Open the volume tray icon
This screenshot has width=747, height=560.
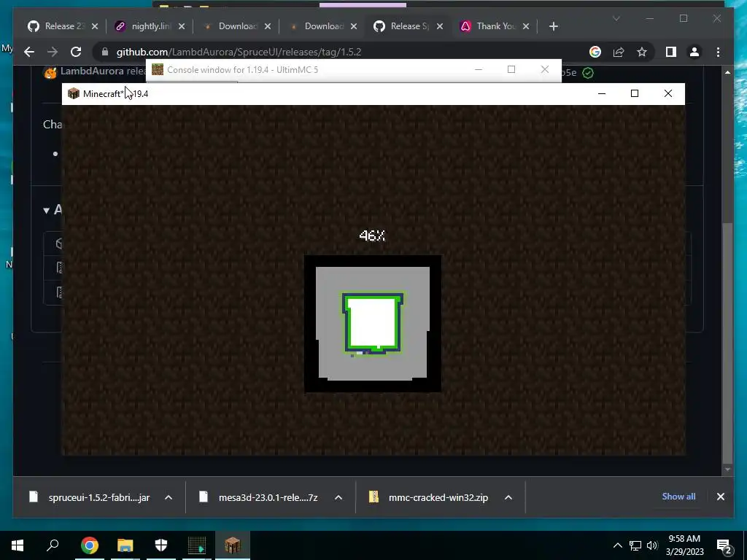click(x=652, y=545)
